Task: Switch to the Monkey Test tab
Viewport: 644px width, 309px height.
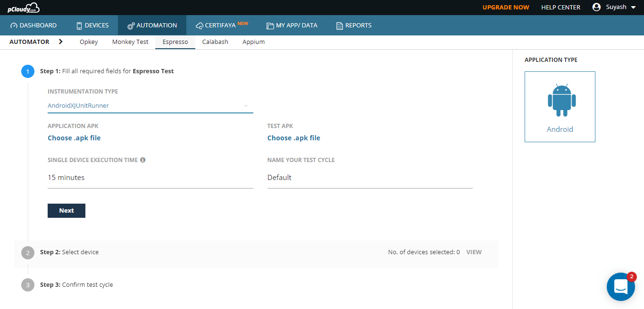Action: click(130, 42)
